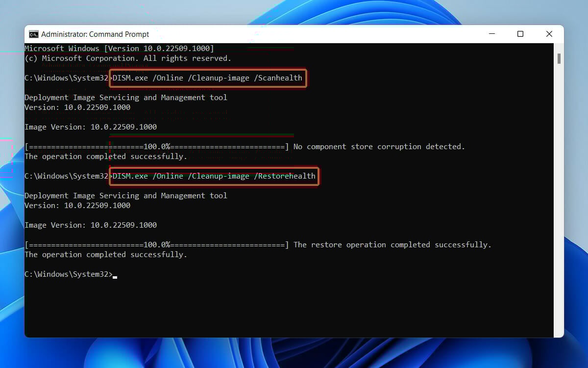Click the first 100.0% progress bar line

click(157, 147)
